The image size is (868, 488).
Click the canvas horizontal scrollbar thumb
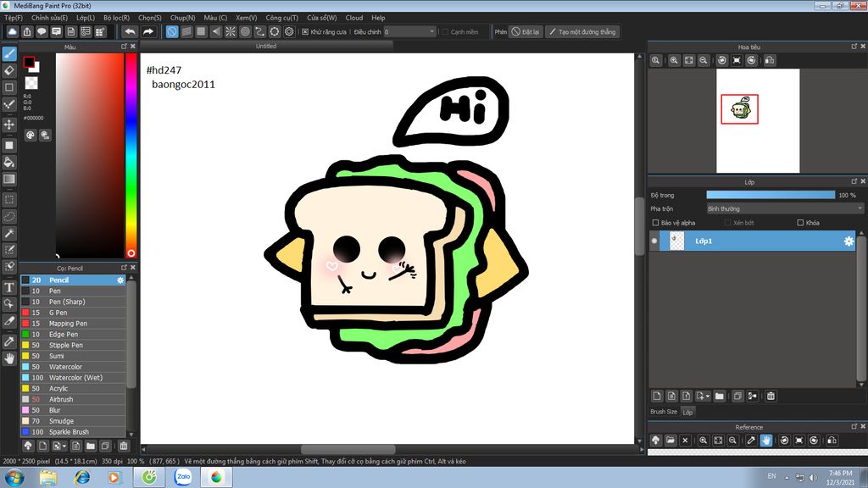tap(348, 449)
